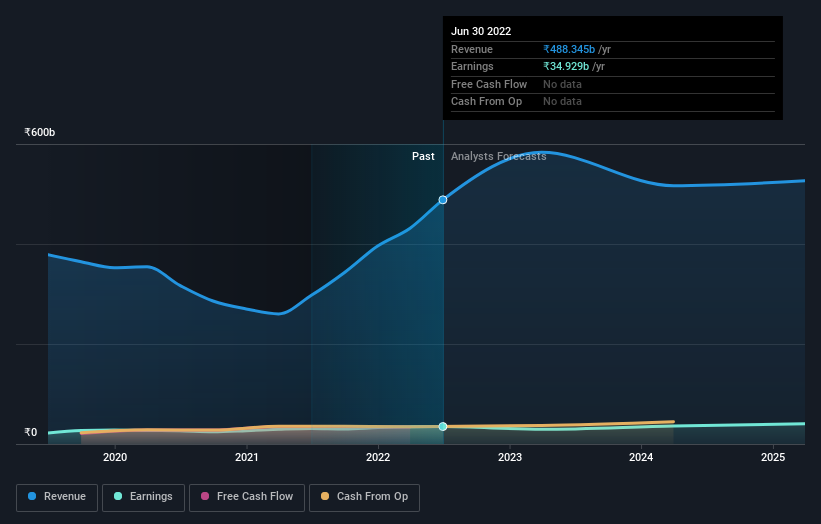Toggle the Revenue legend series
This screenshot has width=821, height=524.
coord(57,497)
